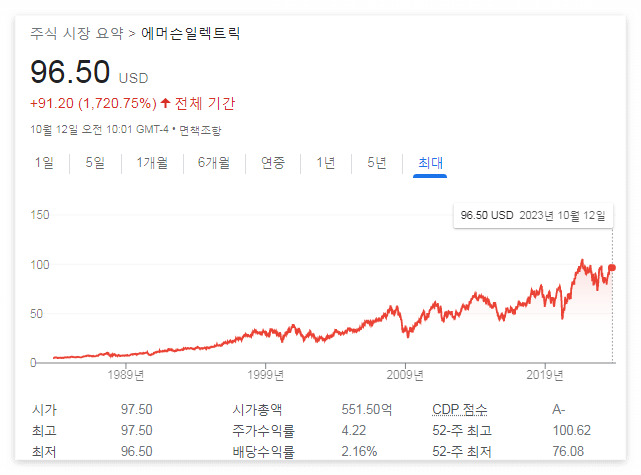
Task: Click the 10월 12일 오전 10:01 GMT-4 timestamp
Action: 99,130
